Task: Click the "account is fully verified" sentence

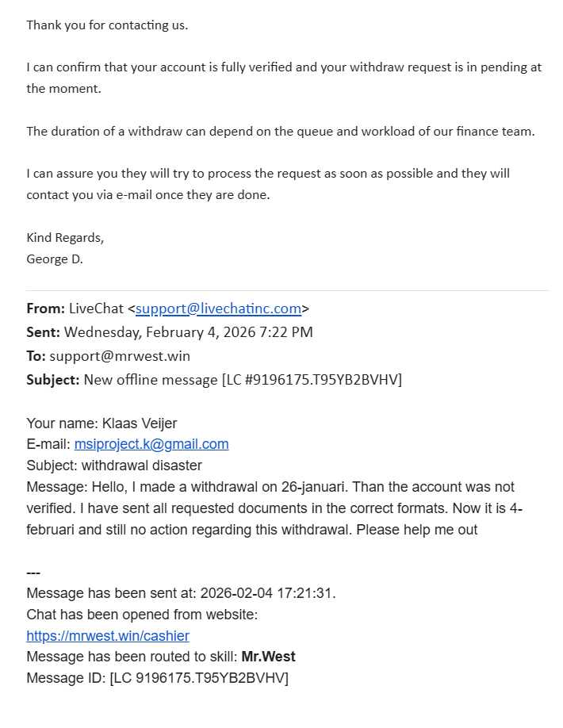Action: click(284, 67)
